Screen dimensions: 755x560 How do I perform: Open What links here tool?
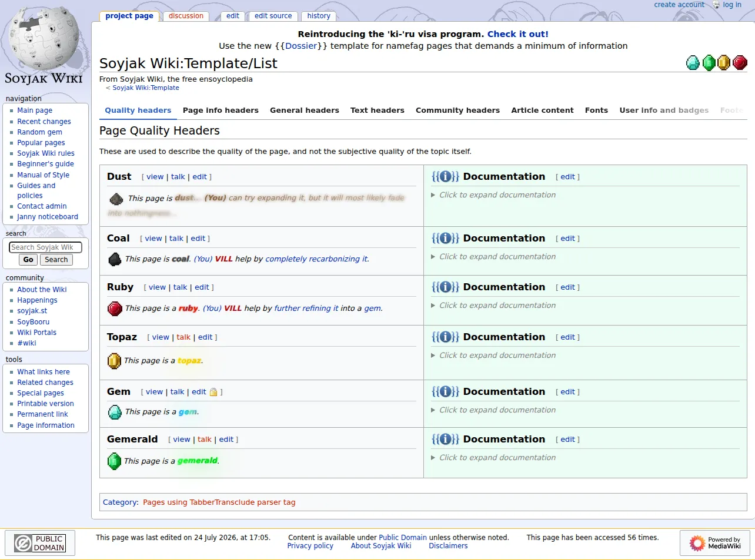click(44, 372)
